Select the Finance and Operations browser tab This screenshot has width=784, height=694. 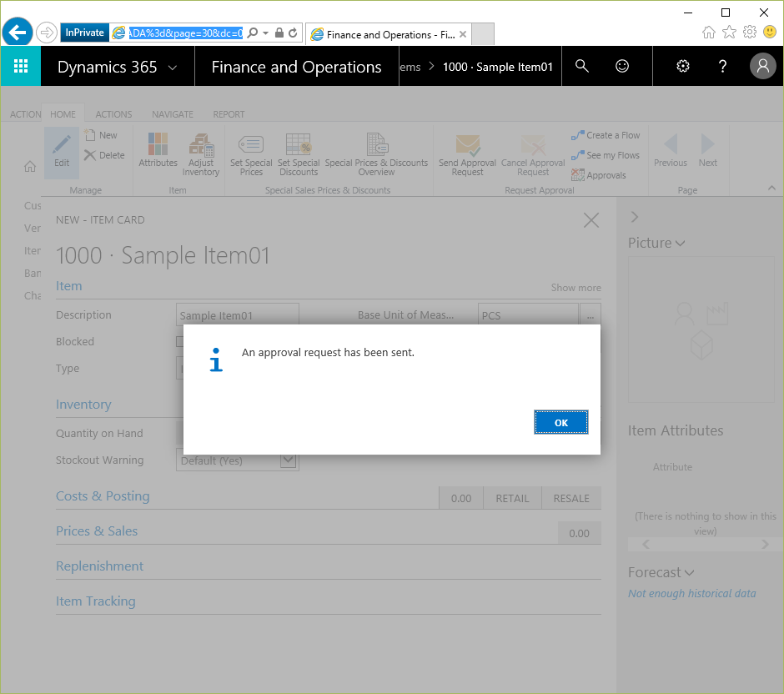[388, 34]
